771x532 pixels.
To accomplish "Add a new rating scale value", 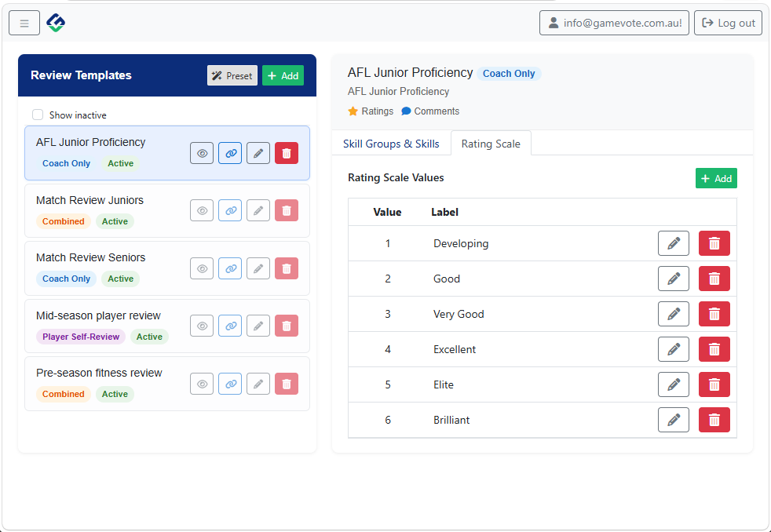I will (716, 178).
